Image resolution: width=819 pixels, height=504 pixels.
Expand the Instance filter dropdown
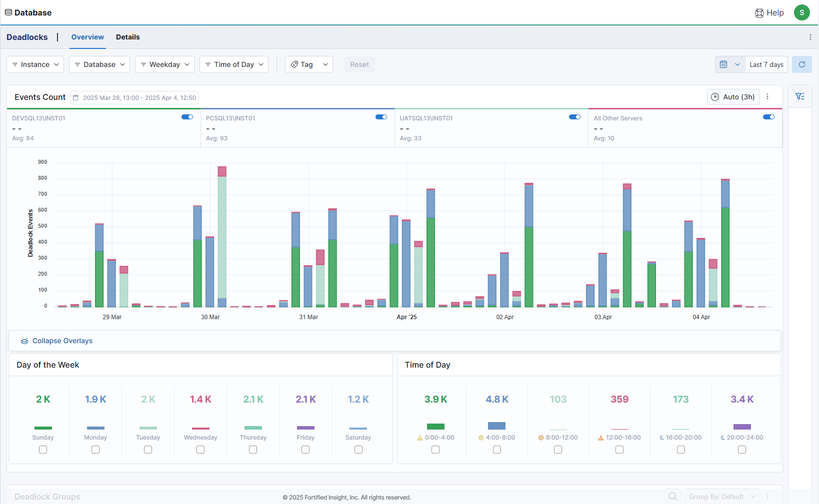coord(35,64)
